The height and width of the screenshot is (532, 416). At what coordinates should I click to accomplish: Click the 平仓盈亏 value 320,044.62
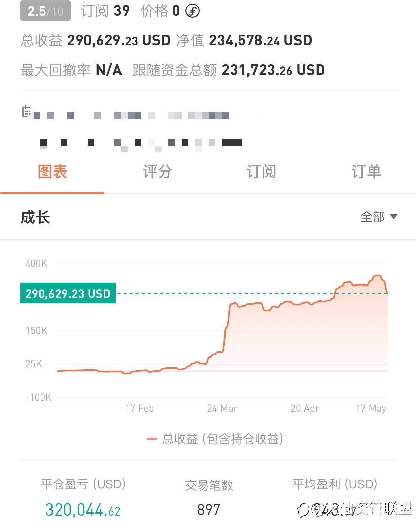[x=83, y=510]
